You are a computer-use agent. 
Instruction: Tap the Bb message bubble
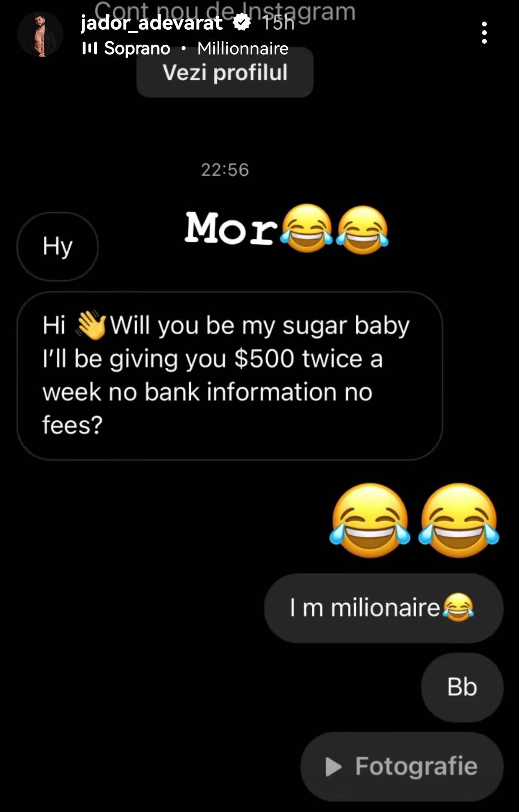click(462, 687)
